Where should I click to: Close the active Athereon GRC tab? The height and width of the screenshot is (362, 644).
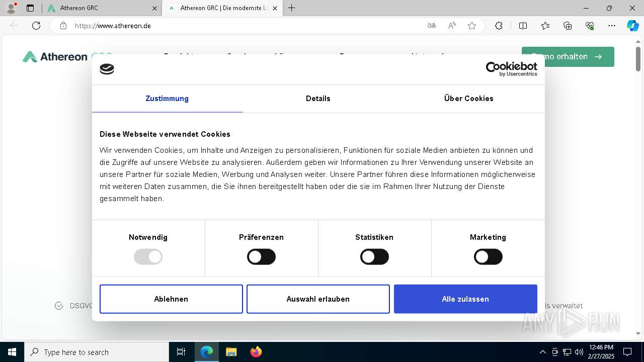275,8
